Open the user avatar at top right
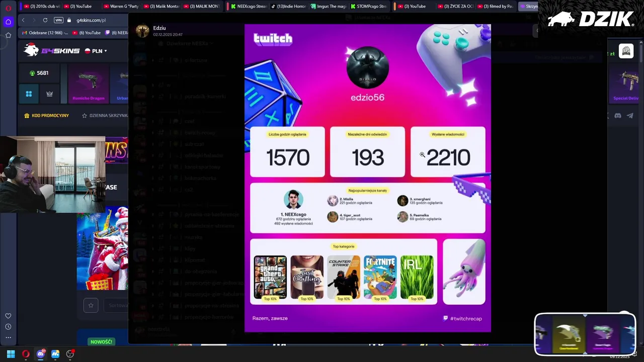This screenshot has width=644, height=362. point(626,51)
